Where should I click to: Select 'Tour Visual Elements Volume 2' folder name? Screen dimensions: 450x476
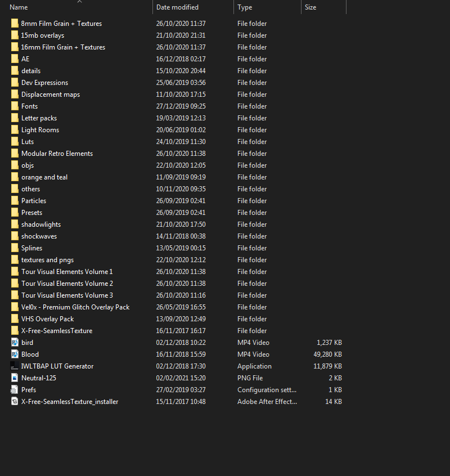tap(67, 284)
